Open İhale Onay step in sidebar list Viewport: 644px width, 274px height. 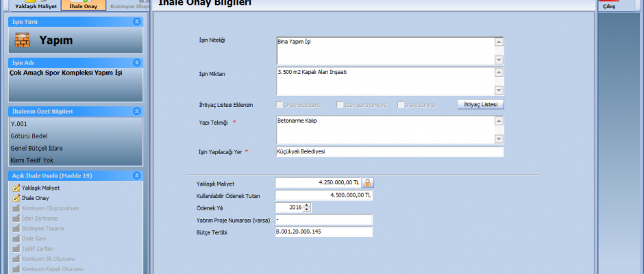click(35, 197)
